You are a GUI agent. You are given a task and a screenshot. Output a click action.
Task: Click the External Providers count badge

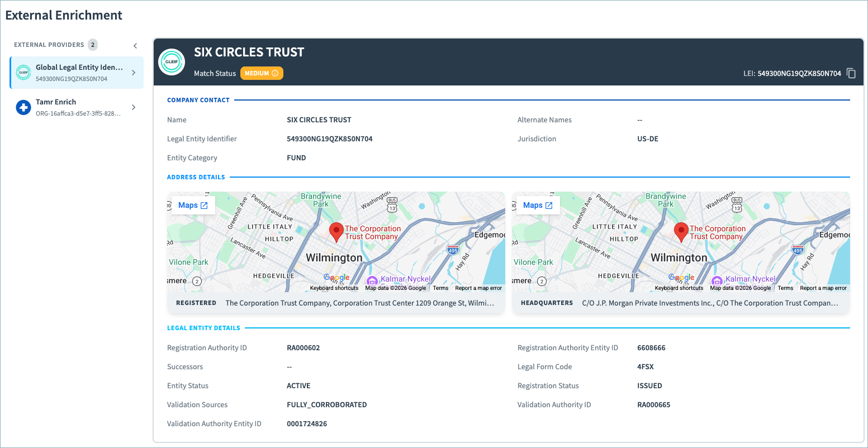93,45
